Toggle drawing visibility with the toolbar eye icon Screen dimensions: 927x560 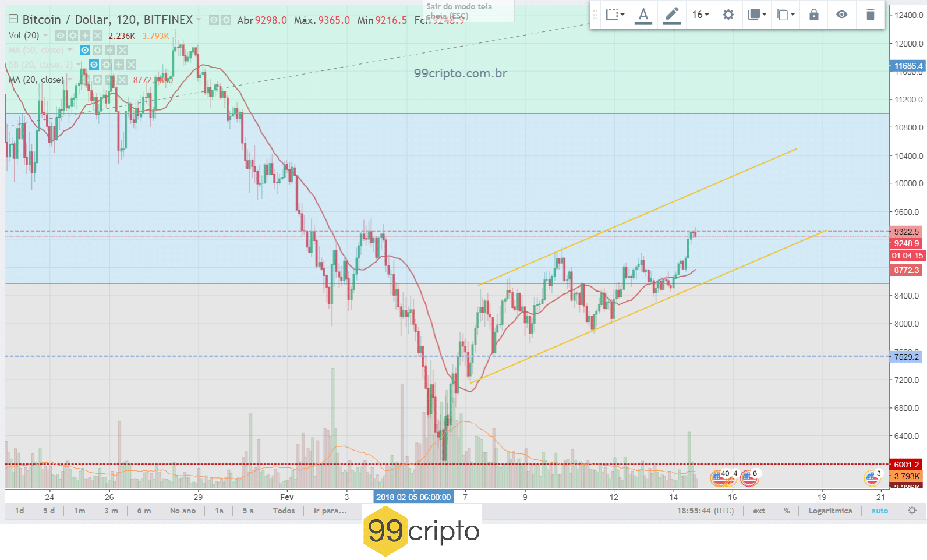pos(841,15)
